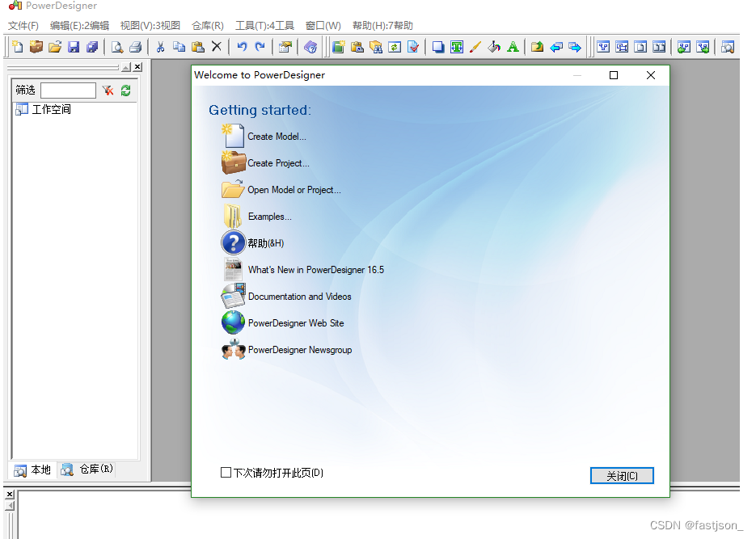This screenshot has width=756, height=539.
Task: Click the blue right-arrow toolbar icon
Action: 575,47
